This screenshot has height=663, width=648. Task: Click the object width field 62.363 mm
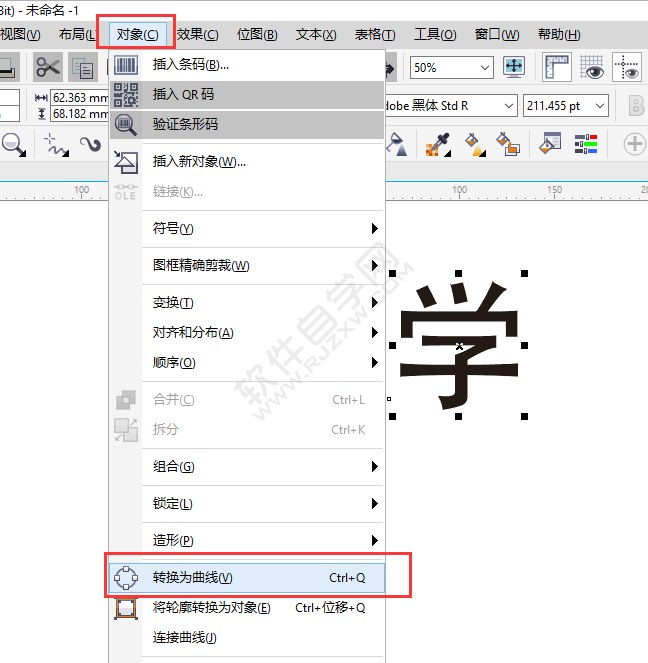pyautogui.click(x=79, y=98)
